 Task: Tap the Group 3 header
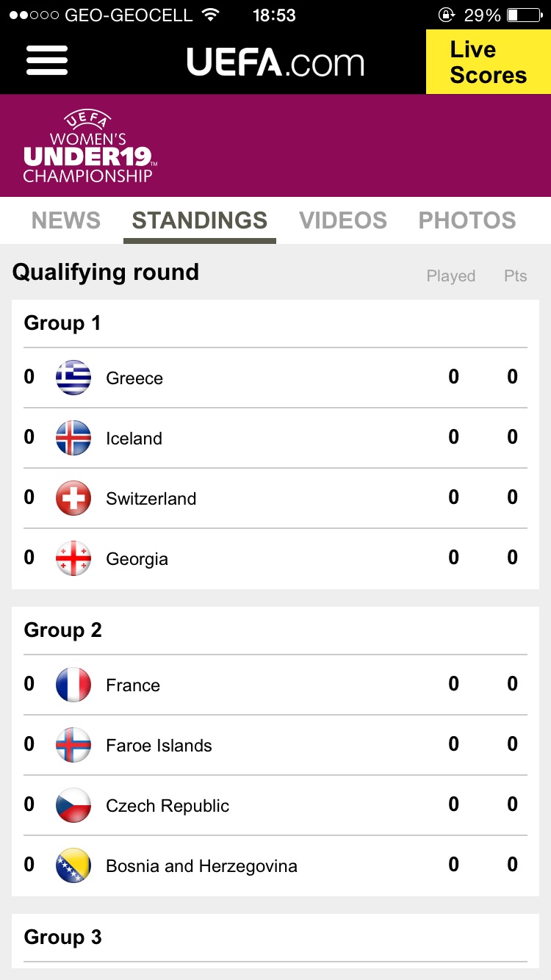[63, 937]
